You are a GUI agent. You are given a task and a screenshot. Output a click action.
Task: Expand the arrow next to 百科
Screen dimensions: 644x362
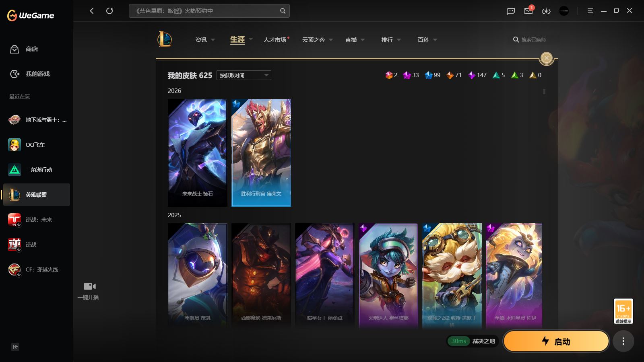coord(435,40)
